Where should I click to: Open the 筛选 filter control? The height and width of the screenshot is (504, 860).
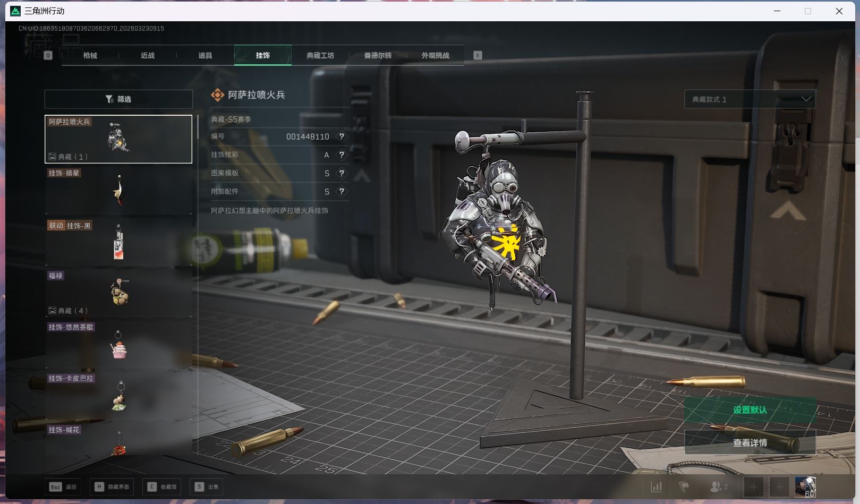coord(118,99)
